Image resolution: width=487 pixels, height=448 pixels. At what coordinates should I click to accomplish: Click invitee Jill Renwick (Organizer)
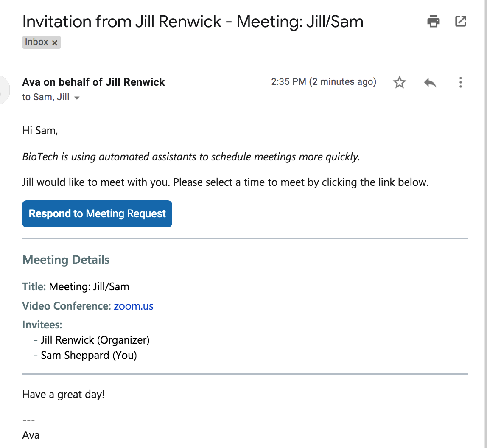(95, 340)
